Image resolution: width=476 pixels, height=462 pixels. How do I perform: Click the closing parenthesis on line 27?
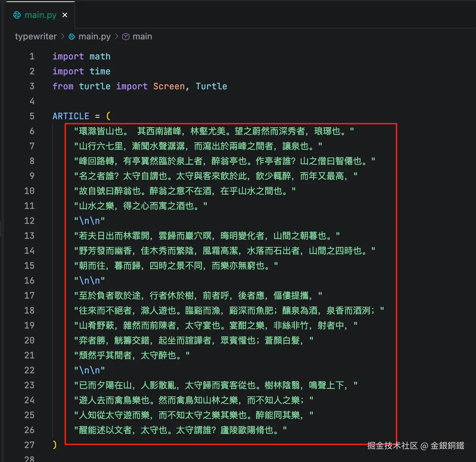click(x=55, y=445)
